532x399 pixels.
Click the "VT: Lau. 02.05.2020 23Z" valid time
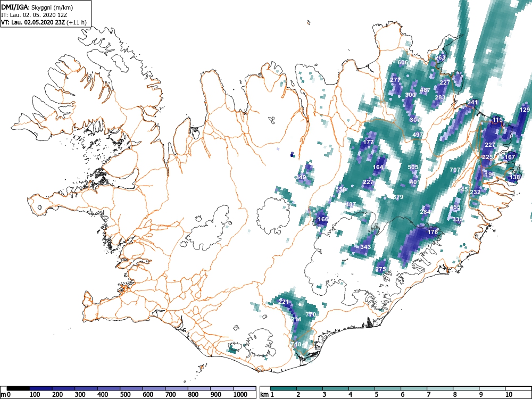pyautogui.click(x=33, y=22)
